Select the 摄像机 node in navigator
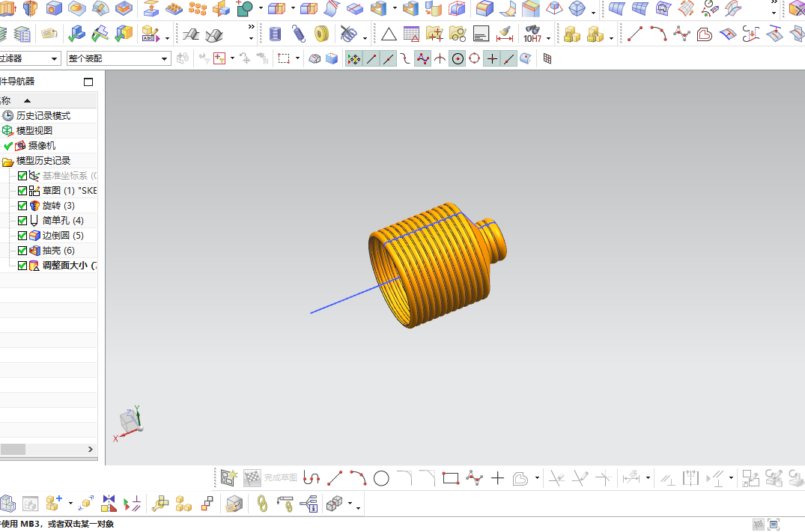The width and height of the screenshot is (805, 532). point(41,146)
